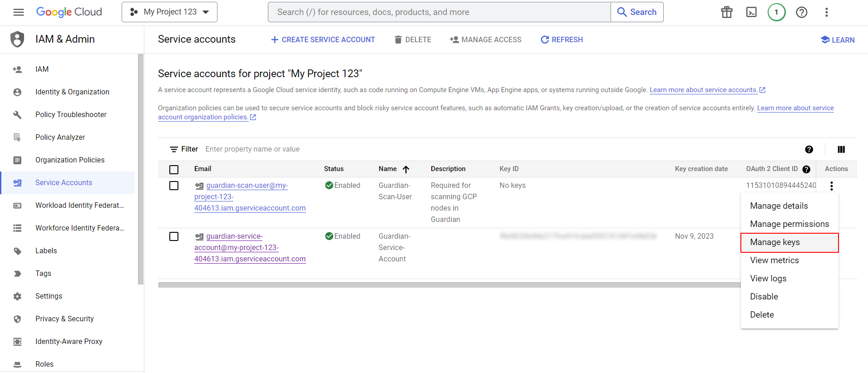The width and height of the screenshot is (868, 373).
Task: Click the blue Search button
Action: 637,12
